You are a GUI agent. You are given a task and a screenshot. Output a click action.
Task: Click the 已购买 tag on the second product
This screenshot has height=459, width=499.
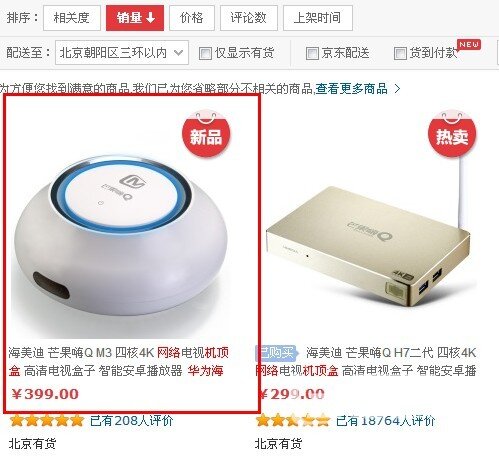(276, 353)
